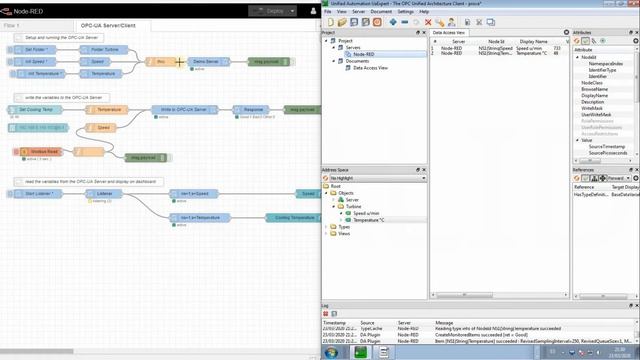The height and width of the screenshot is (360, 640).
Task: Toggle the debug node after Demo Server
Action: pos(293,62)
